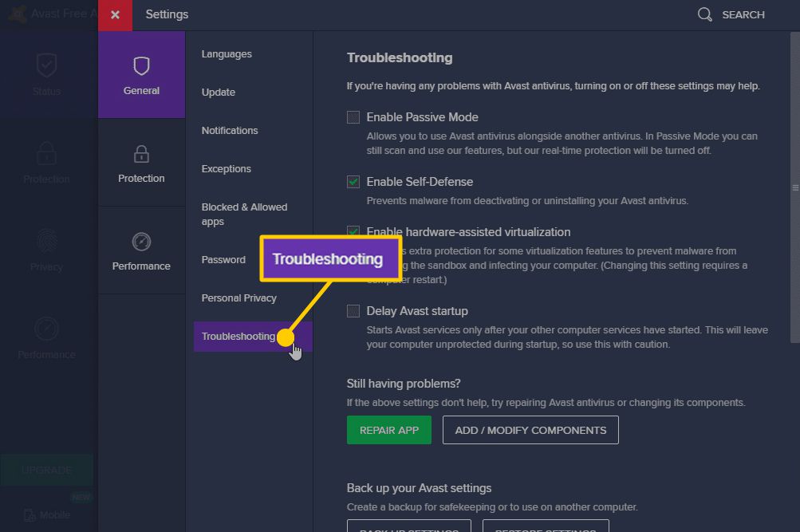Click Add / Modify Components button
Image resolution: width=800 pixels, height=532 pixels.
point(530,430)
